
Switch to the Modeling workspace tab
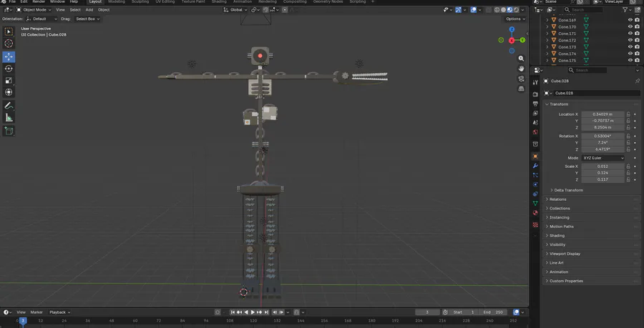click(117, 2)
